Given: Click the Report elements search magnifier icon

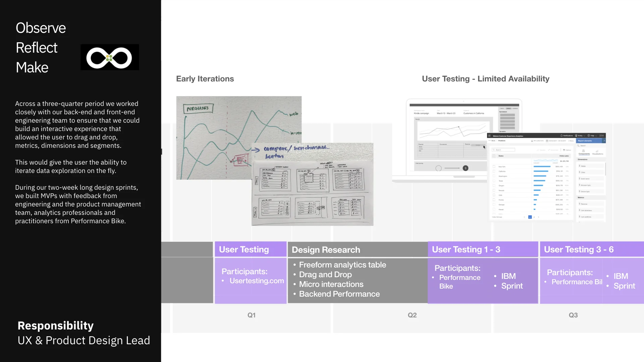Looking at the screenshot, I should point(578,145).
